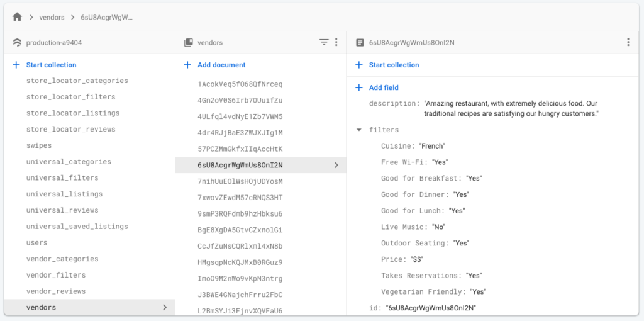644x321 pixels.
Task: Click truncated 6sU8AcgrWgW breadcrumb item
Action: [107, 17]
